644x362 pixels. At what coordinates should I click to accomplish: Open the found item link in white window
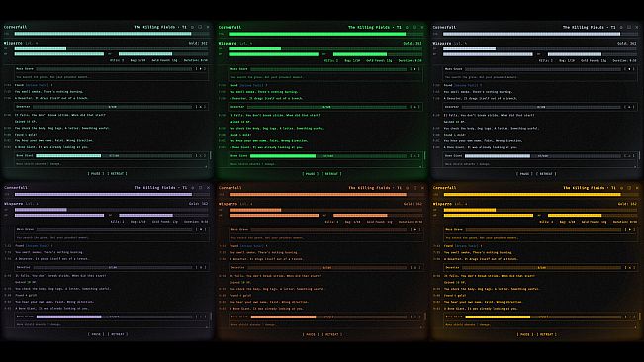[466, 85]
